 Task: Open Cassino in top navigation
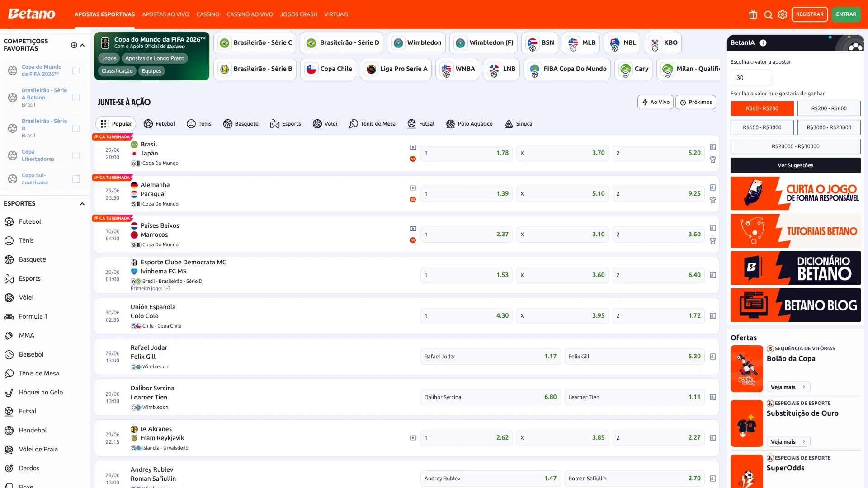click(208, 14)
